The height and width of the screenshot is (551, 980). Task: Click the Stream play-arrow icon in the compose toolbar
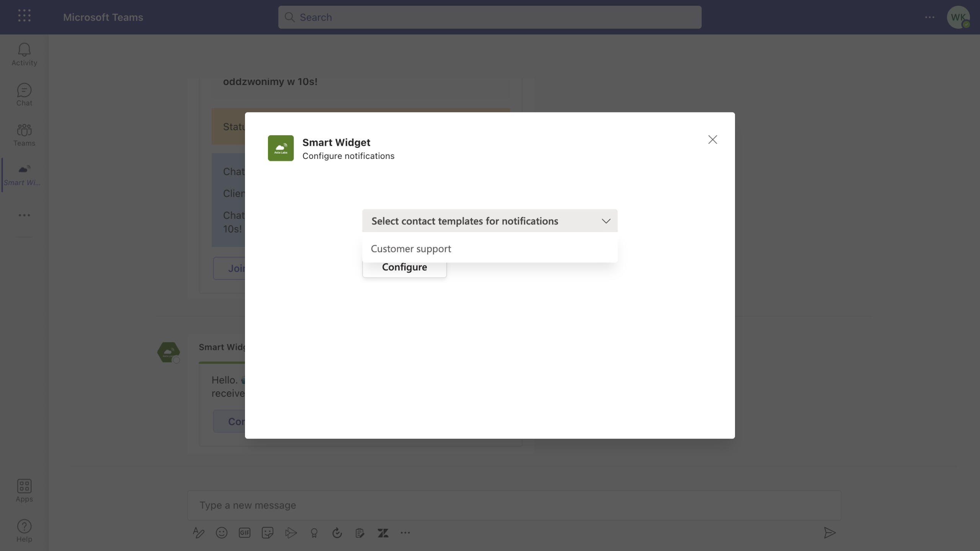(x=291, y=533)
